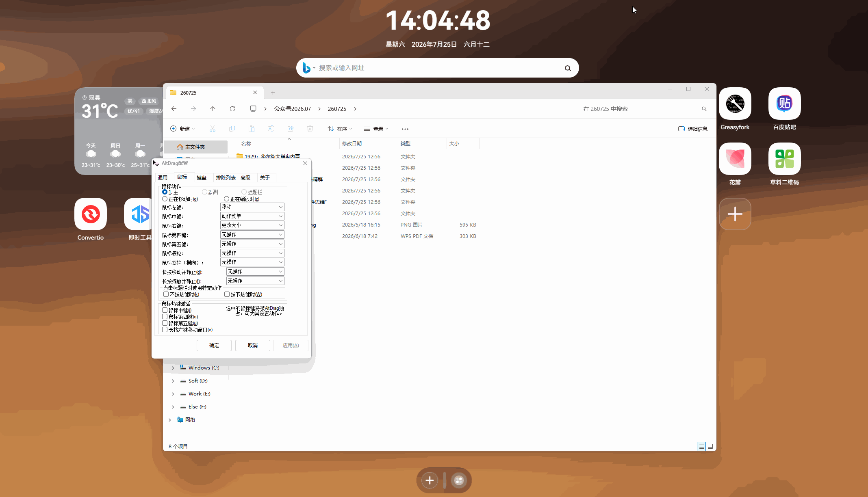The width and height of the screenshot is (868, 497).
Task: Refresh the 260725 folder view
Action: (x=232, y=109)
